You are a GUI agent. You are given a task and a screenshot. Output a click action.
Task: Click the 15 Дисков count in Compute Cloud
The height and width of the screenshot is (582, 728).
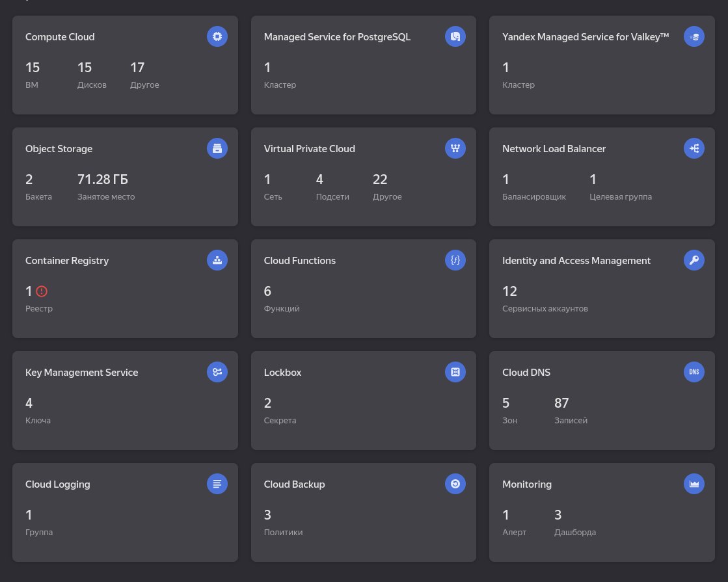pyautogui.click(x=92, y=74)
